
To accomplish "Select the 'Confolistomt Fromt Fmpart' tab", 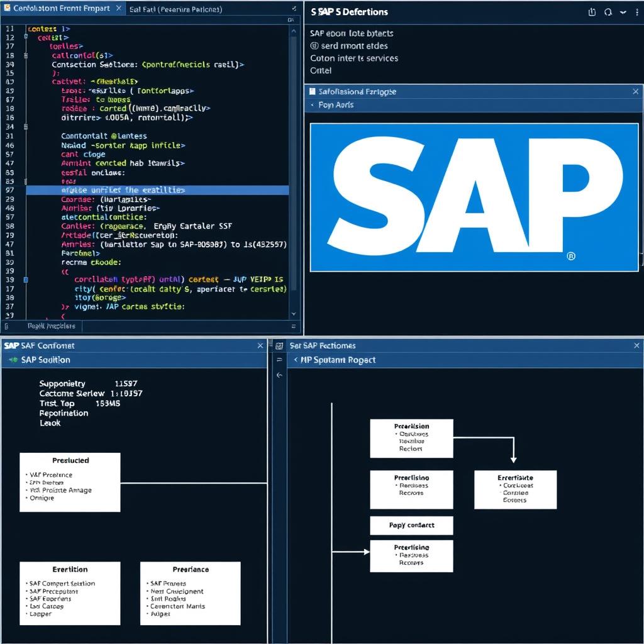I will (x=61, y=9).
